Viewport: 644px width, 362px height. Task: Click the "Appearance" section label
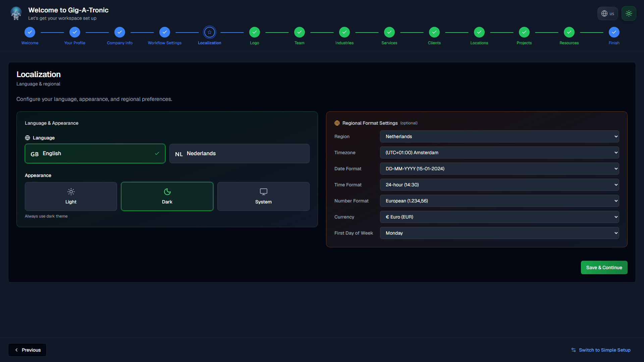pyautogui.click(x=38, y=175)
